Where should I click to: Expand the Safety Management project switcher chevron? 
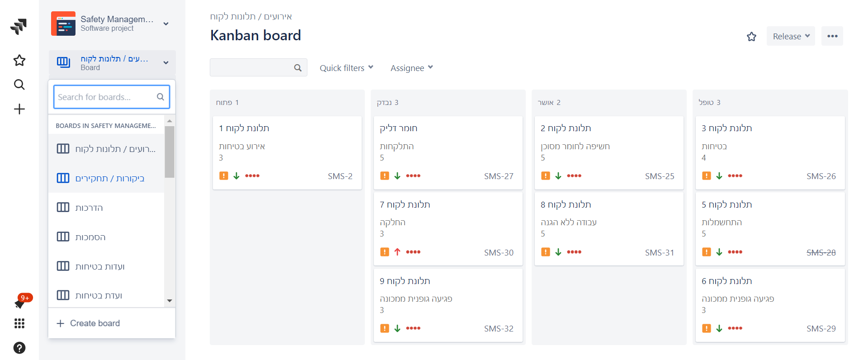(x=166, y=24)
